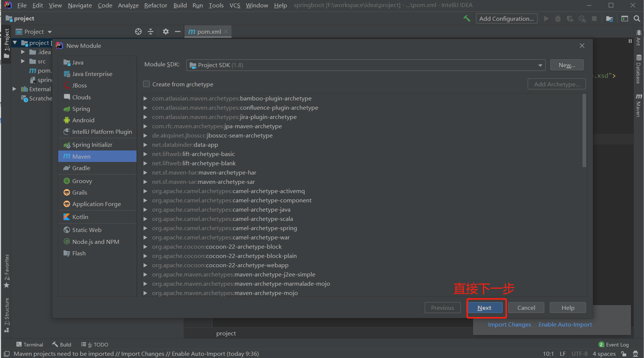Image resolution: width=644 pixels, height=358 pixels.
Task: Click the locate target icon in Project panel
Action: [x=138, y=32]
